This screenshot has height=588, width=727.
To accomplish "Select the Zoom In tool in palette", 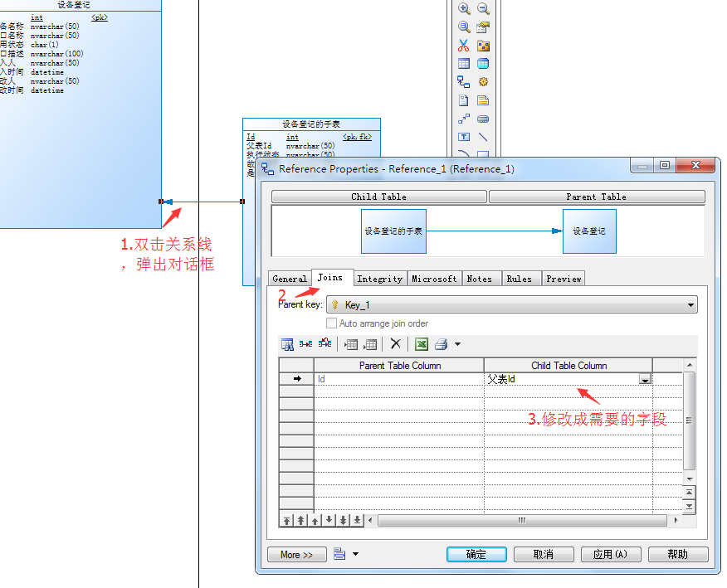I will [x=464, y=8].
